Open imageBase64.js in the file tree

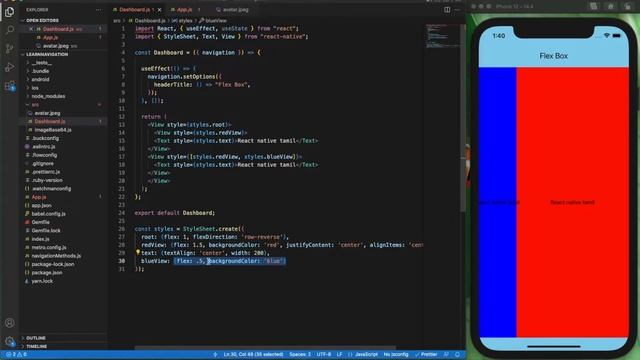(53, 130)
